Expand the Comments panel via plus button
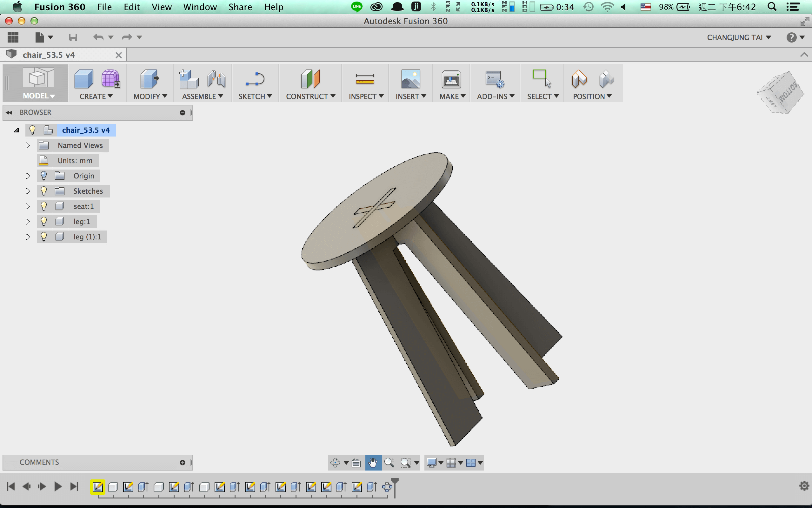Image resolution: width=812 pixels, height=508 pixels. click(x=182, y=463)
